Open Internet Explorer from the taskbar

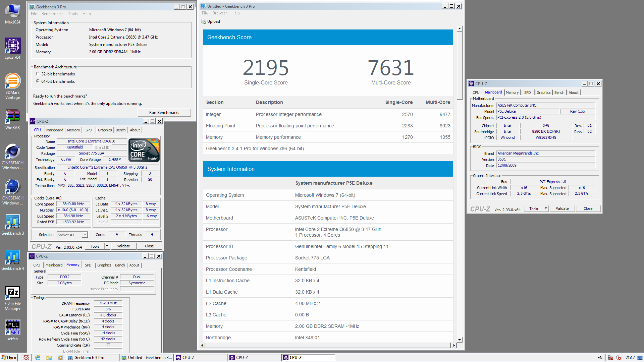38,358
